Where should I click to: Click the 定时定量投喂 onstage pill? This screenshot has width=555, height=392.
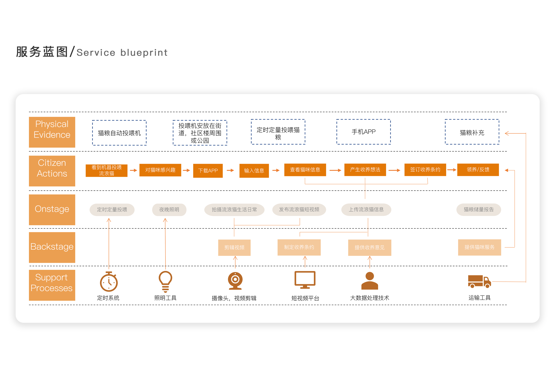tap(112, 210)
